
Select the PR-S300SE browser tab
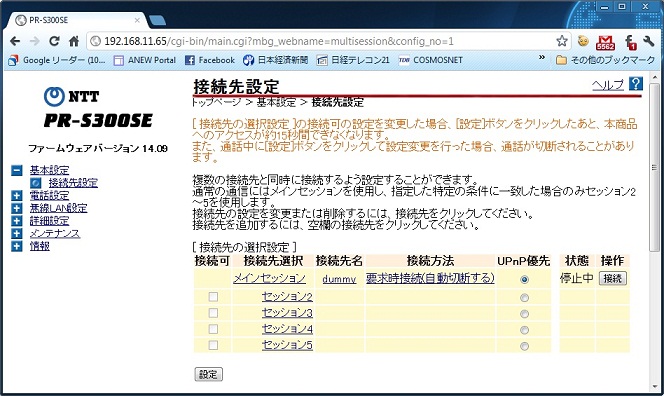pos(77,20)
